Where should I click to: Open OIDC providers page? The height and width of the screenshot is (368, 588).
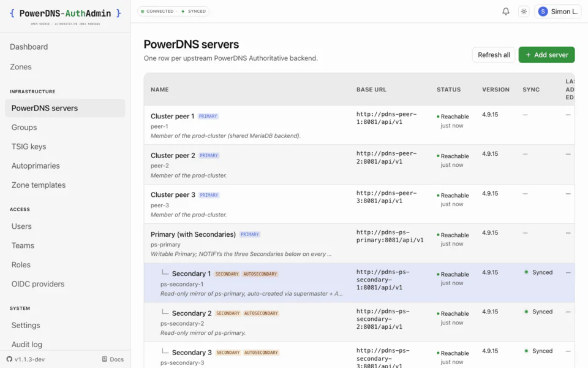(x=38, y=284)
